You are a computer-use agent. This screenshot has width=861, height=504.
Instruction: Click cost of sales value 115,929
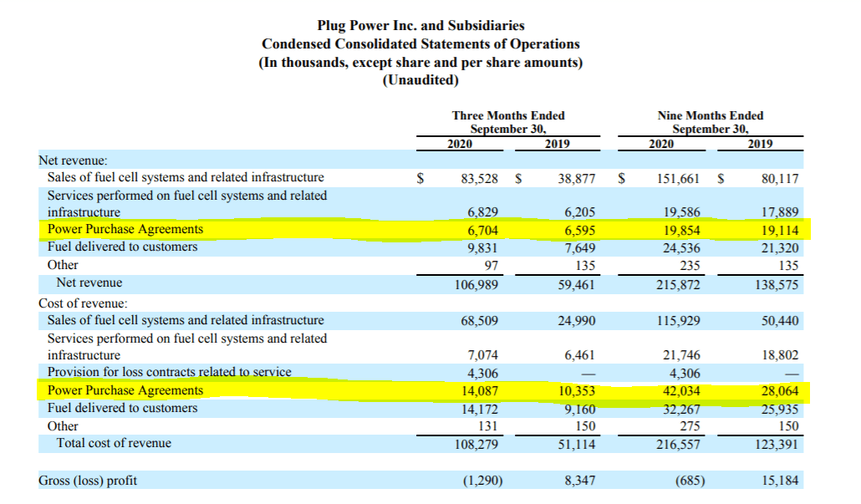(x=678, y=321)
